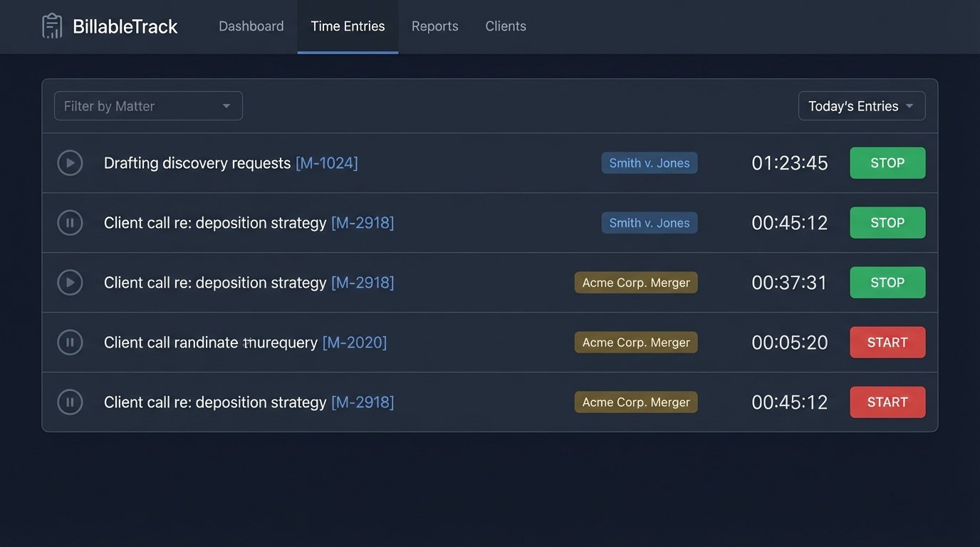Restart the bottom 00:45:12 timer
The height and width of the screenshot is (547, 980).
click(887, 402)
